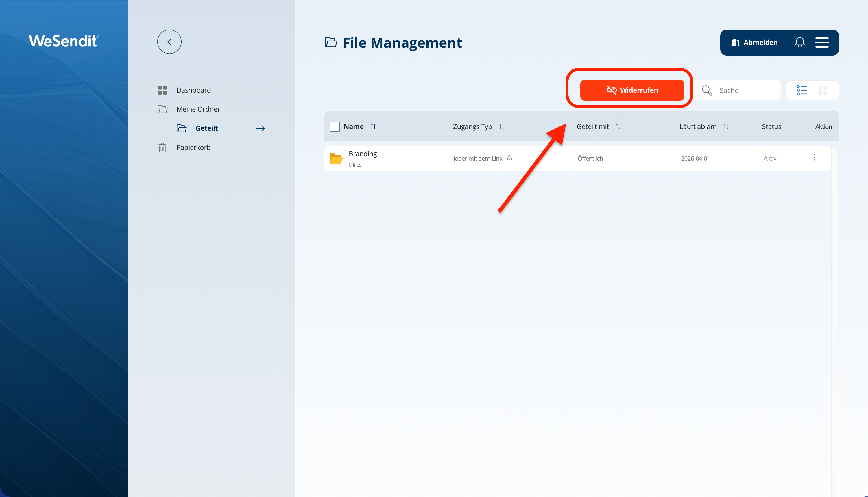The image size is (868, 497).
Task: Open Meine Ordner in the sidebar
Action: (x=198, y=109)
